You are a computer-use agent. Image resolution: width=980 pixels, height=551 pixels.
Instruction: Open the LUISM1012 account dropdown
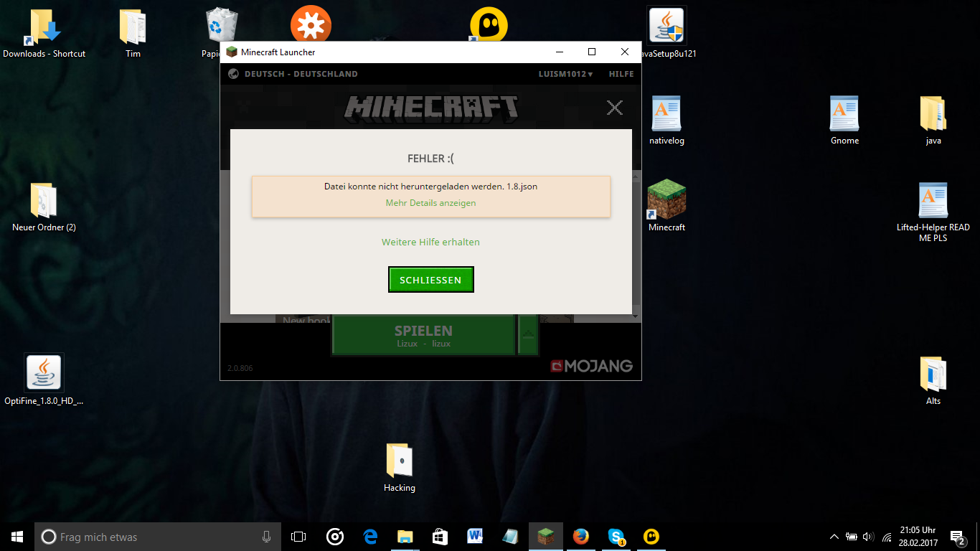pyautogui.click(x=565, y=74)
